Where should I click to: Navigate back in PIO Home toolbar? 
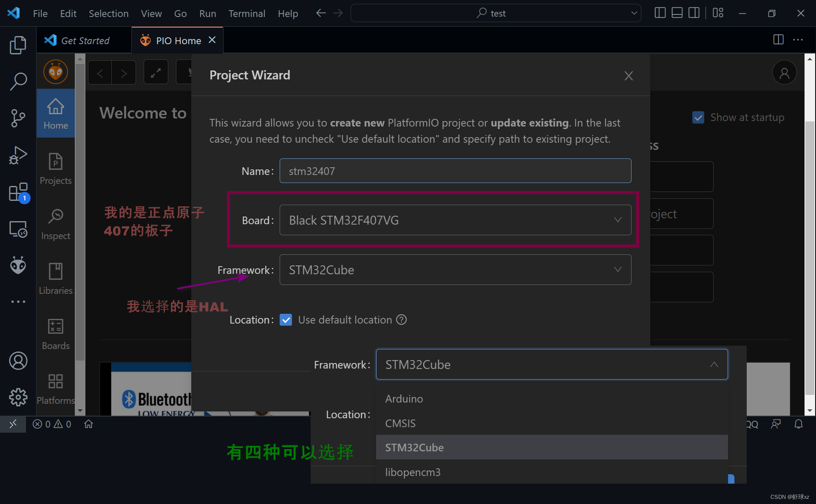pyautogui.click(x=100, y=73)
